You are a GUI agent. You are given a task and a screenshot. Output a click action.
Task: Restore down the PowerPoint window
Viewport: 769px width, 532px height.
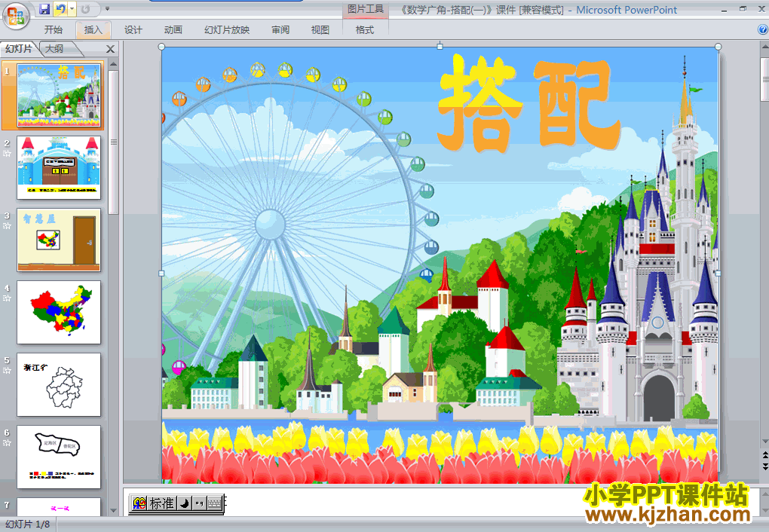743,9
